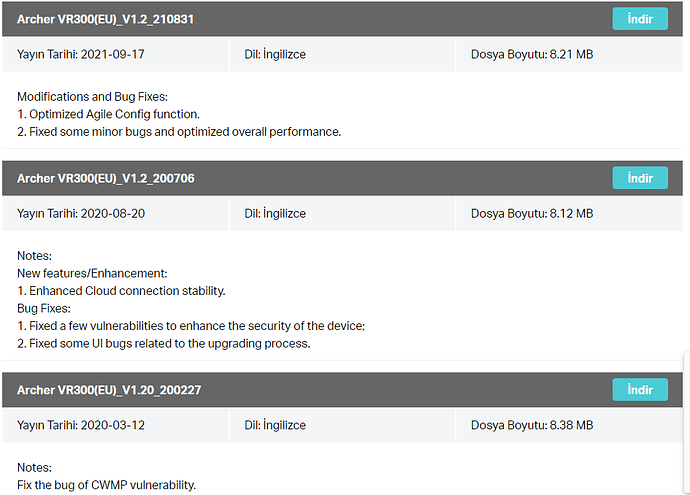Image resolution: width=690 pixels, height=495 pixels.
Task: Click the Enhanced Cloud connection stability line
Action: 121,291
